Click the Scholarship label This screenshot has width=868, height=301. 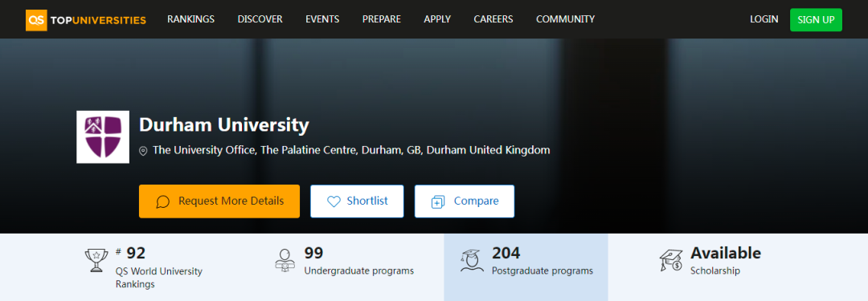(x=715, y=271)
